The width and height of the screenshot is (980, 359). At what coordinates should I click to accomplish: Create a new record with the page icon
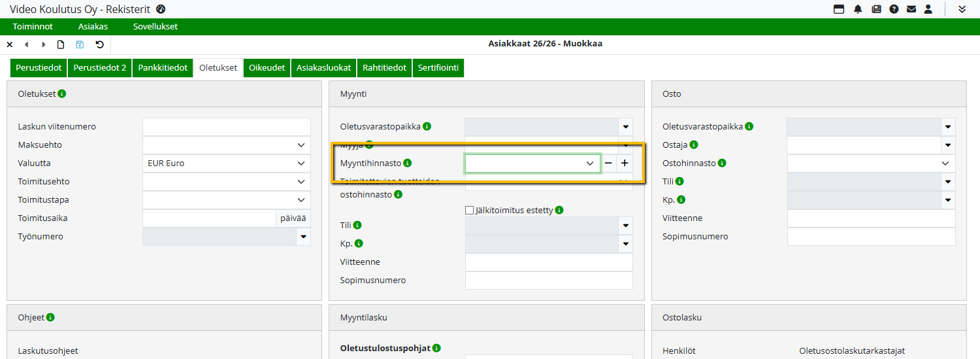click(61, 44)
